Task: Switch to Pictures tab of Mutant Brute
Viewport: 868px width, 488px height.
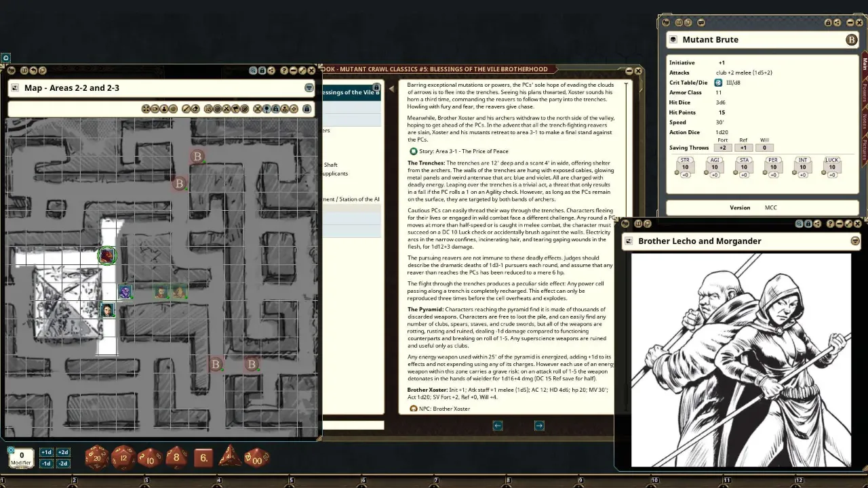Action: click(865, 150)
